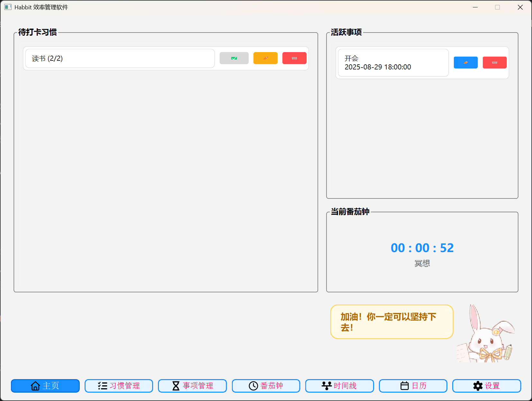This screenshot has height=401, width=532.
Task: Select the home icon on 主页 button
Action: pos(35,386)
